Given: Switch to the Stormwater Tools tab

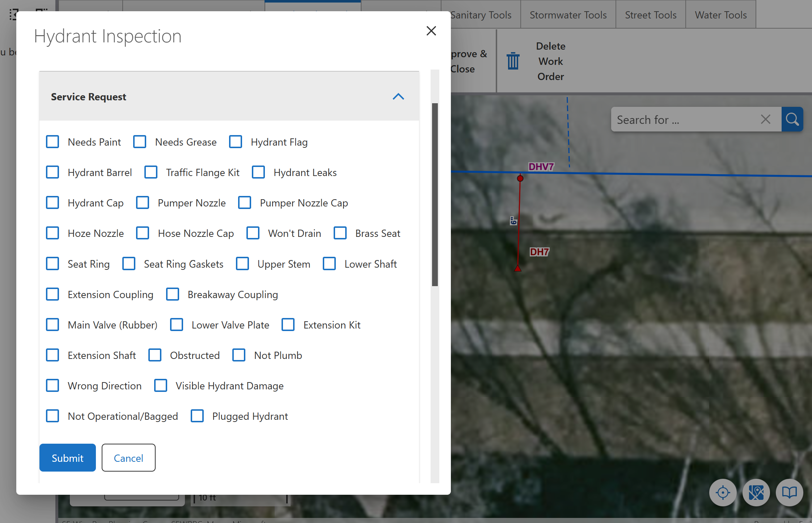Looking at the screenshot, I should [x=568, y=15].
